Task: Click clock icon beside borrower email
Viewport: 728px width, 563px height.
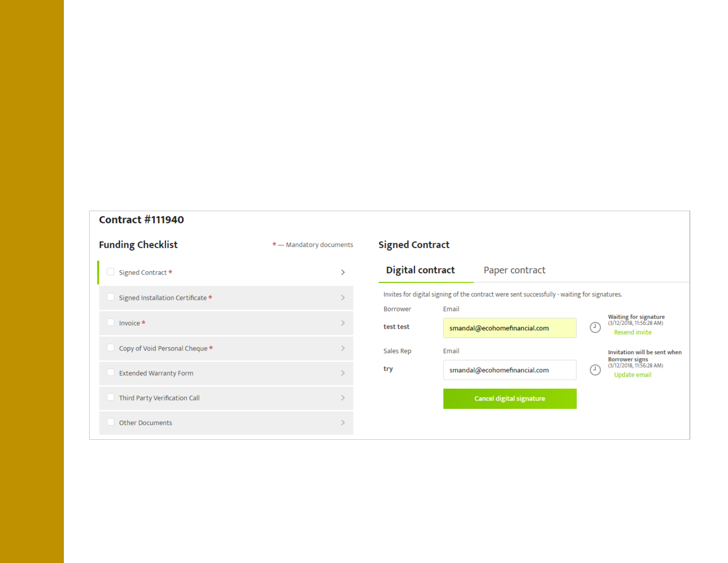Action: tap(595, 327)
